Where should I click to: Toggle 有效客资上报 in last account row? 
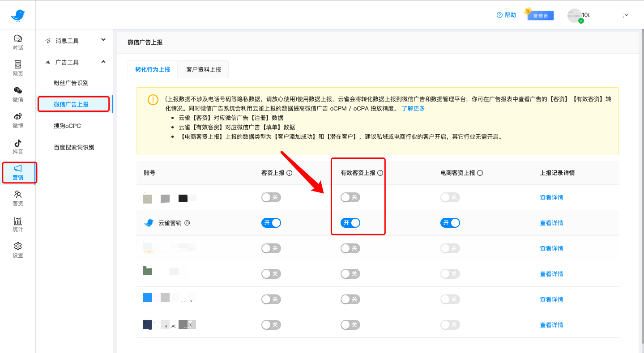click(350, 325)
